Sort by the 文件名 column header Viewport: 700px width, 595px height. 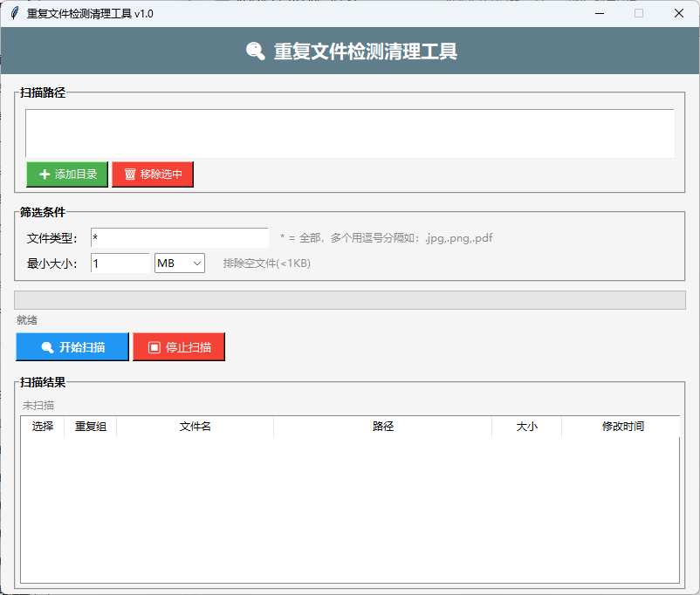tap(196, 427)
